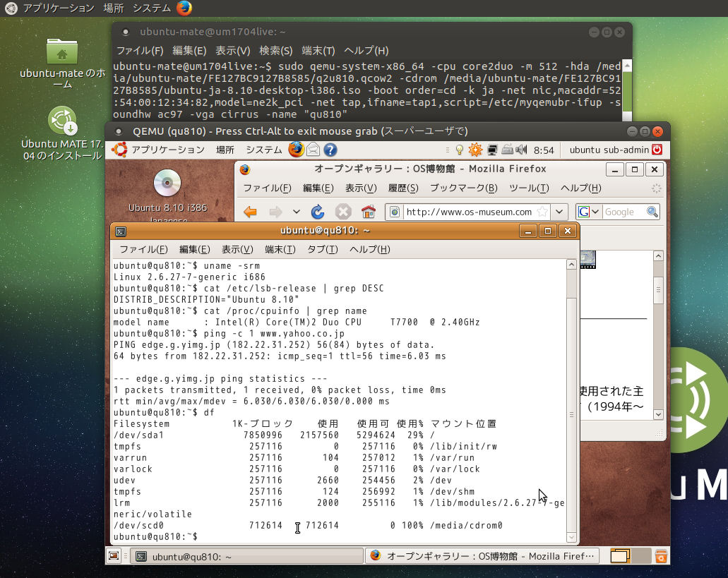Open the ubuntu sub-admin user switcher
This screenshot has width=728, height=578.
tap(609, 150)
